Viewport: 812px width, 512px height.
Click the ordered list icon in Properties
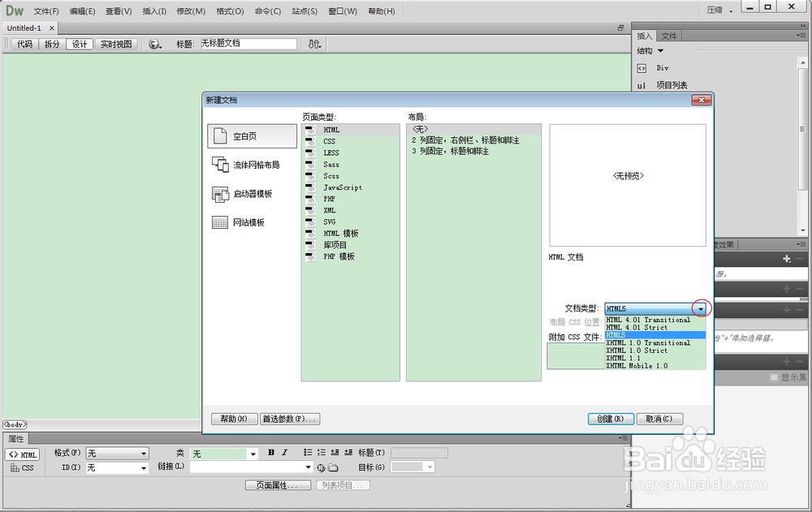click(x=322, y=453)
